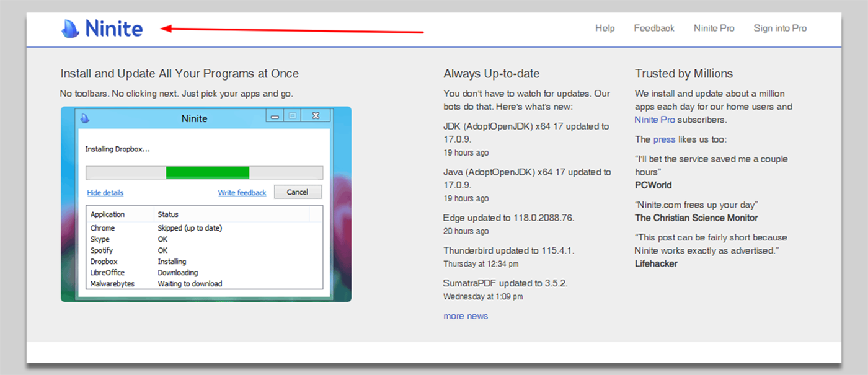Select the Dropbox row in the list
Viewport: 868px width, 375px height.
(x=205, y=262)
